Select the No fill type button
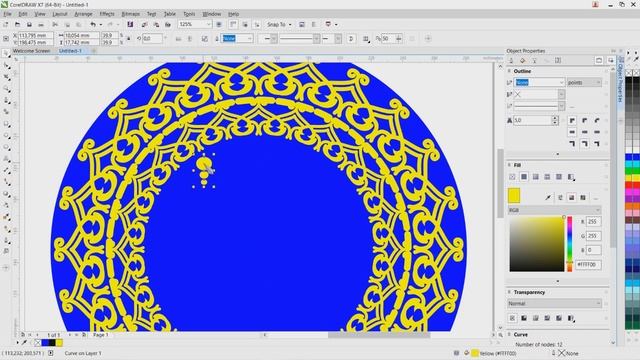Screen dimensions: 640x360 512,177
